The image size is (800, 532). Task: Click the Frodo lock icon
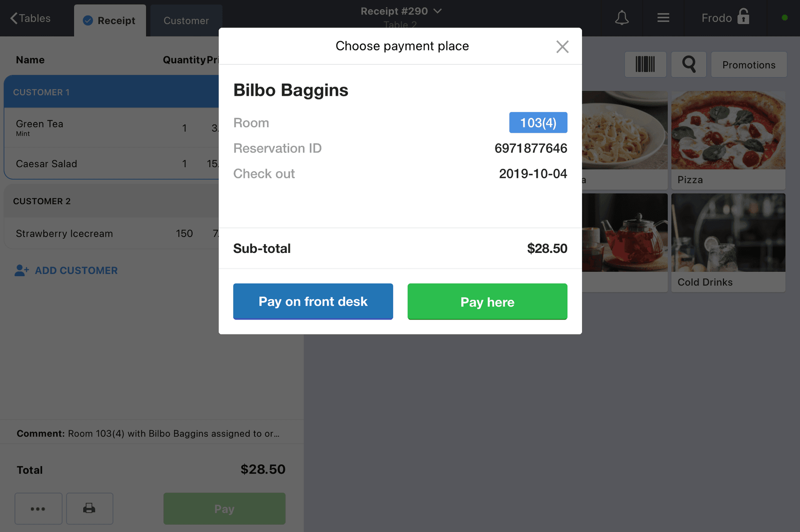(743, 17)
